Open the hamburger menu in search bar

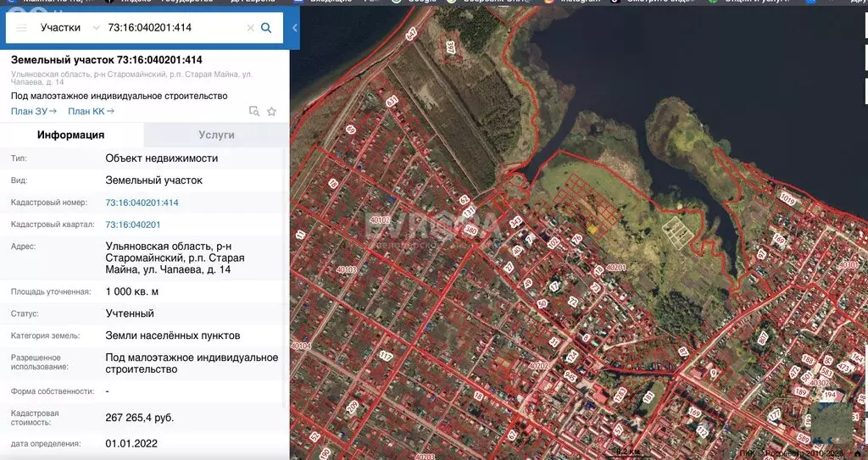coord(21,28)
